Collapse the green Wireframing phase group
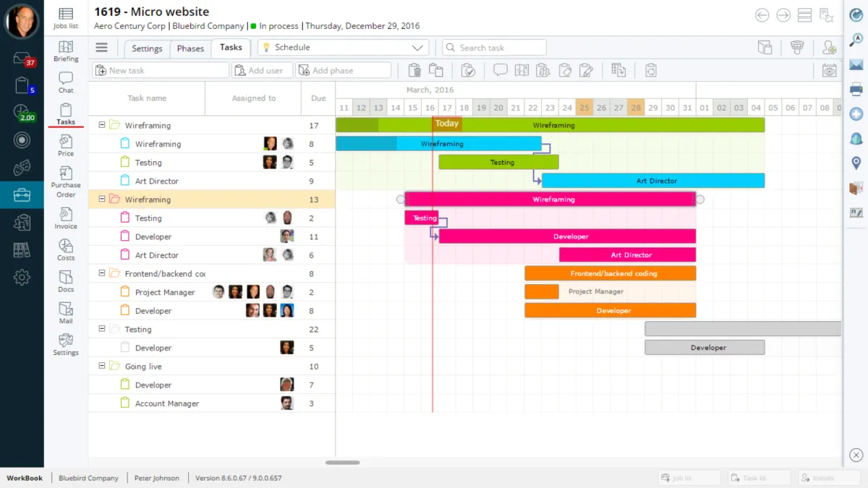This screenshot has width=868, height=488. [102, 125]
